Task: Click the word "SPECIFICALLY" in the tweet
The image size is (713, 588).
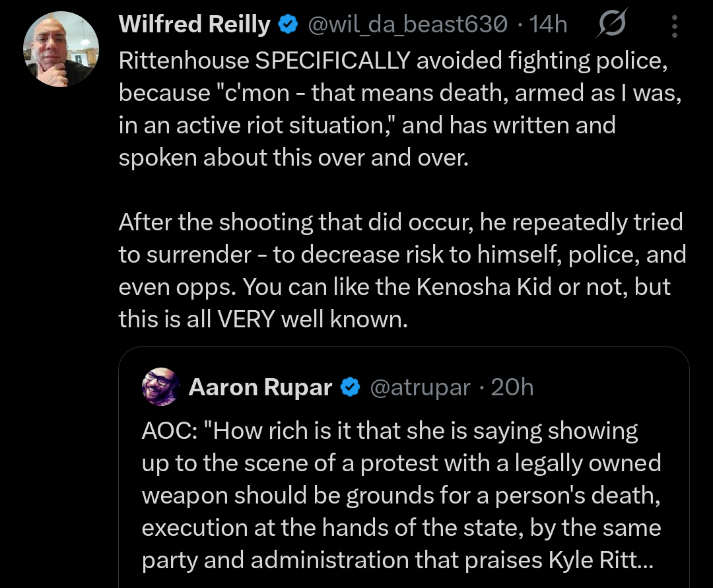Action: (x=332, y=61)
